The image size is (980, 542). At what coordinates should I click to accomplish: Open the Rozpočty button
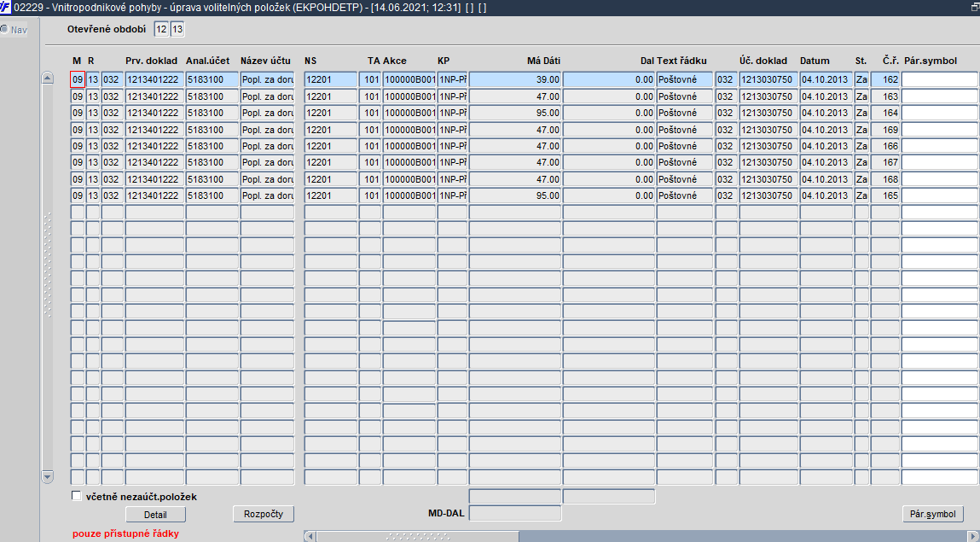pos(264,514)
